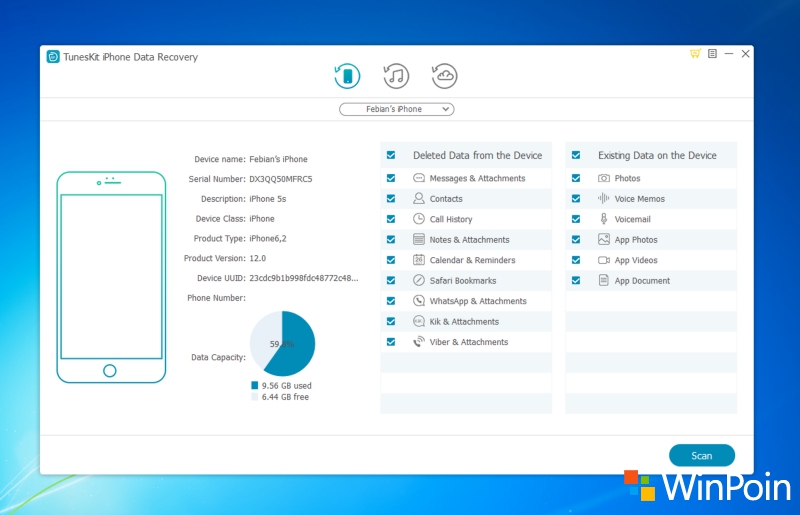Image resolution: width=800 pixels, height=515 pixels.
Task: Click the data capacity pie chart
Action: [282, 344]
